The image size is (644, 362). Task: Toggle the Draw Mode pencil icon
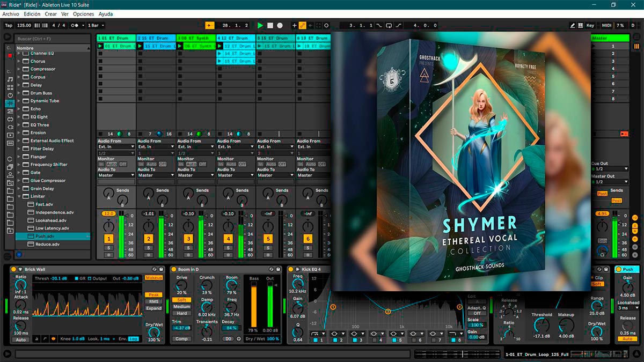[573, 25]
